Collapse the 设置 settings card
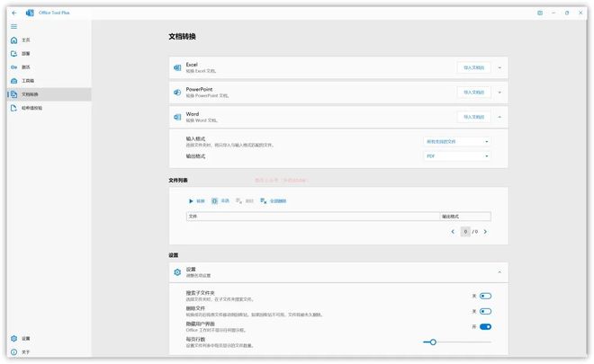Screen dimensions: 594x364 click(499, 272)
